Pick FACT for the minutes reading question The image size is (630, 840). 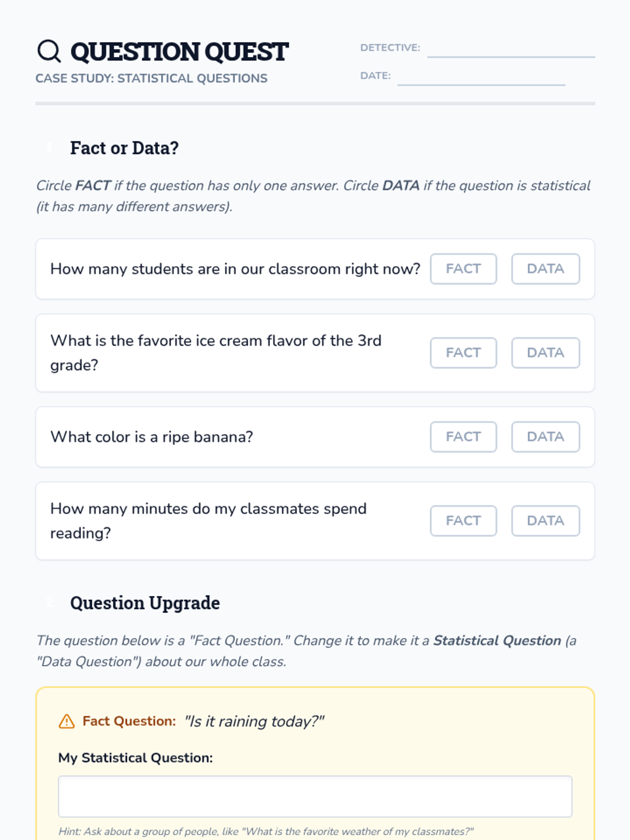click(463, 521)
